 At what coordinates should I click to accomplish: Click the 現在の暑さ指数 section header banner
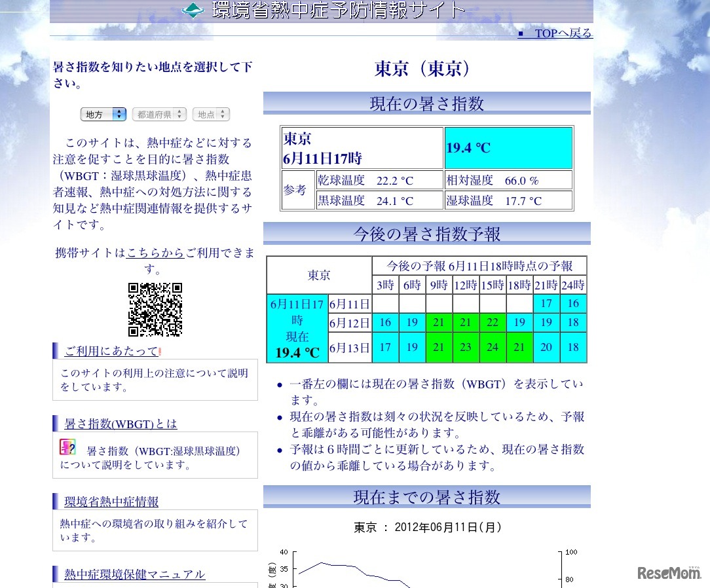(426, 103)
